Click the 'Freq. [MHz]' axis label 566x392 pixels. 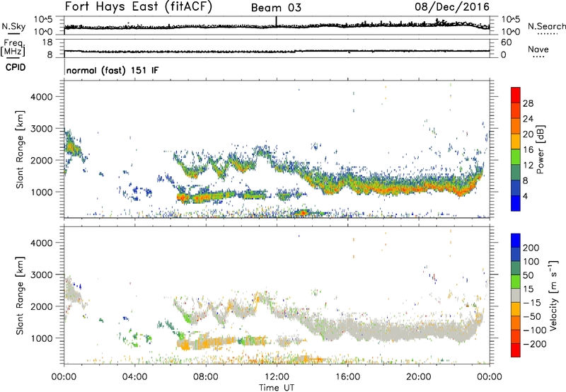click(x=13, y=47)
